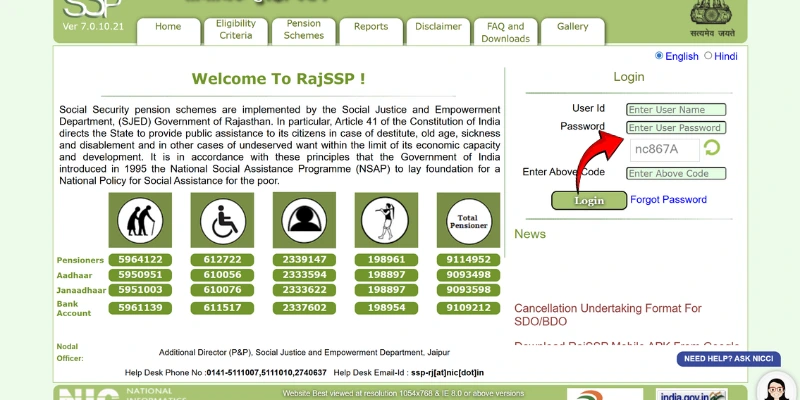Click disabled Aadhaar count 610056
This screenshot has width=800, height=400.
(x=222, y=275)
